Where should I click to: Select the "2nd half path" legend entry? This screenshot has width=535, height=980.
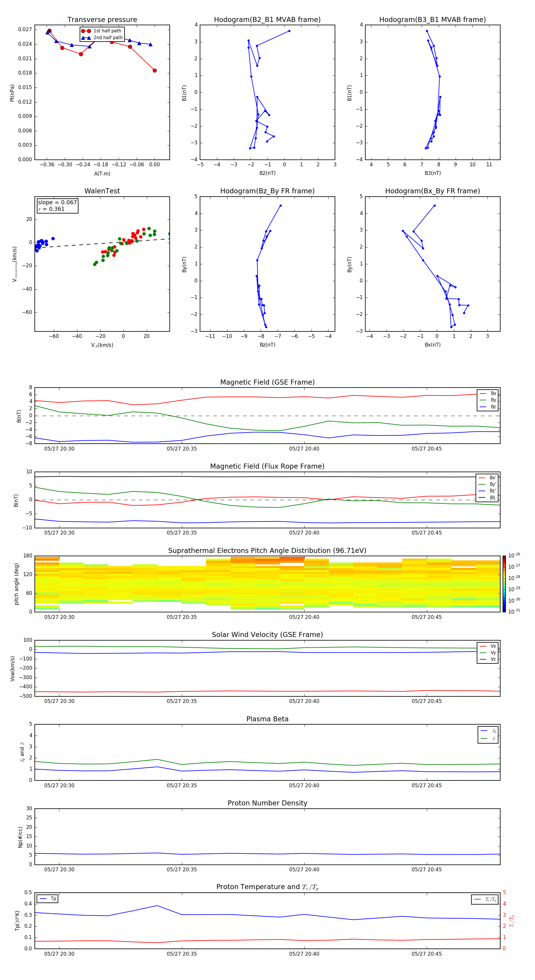[102, 38]
